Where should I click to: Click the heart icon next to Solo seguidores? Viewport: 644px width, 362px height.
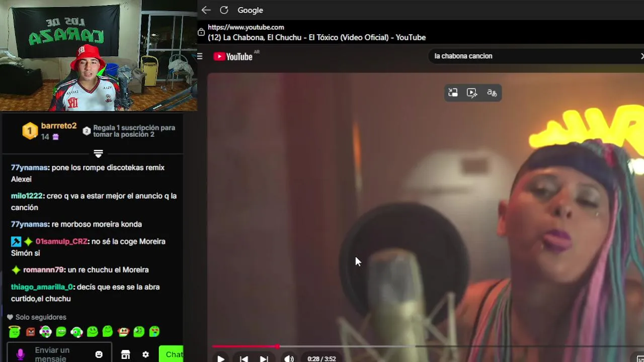click(10, 317)
